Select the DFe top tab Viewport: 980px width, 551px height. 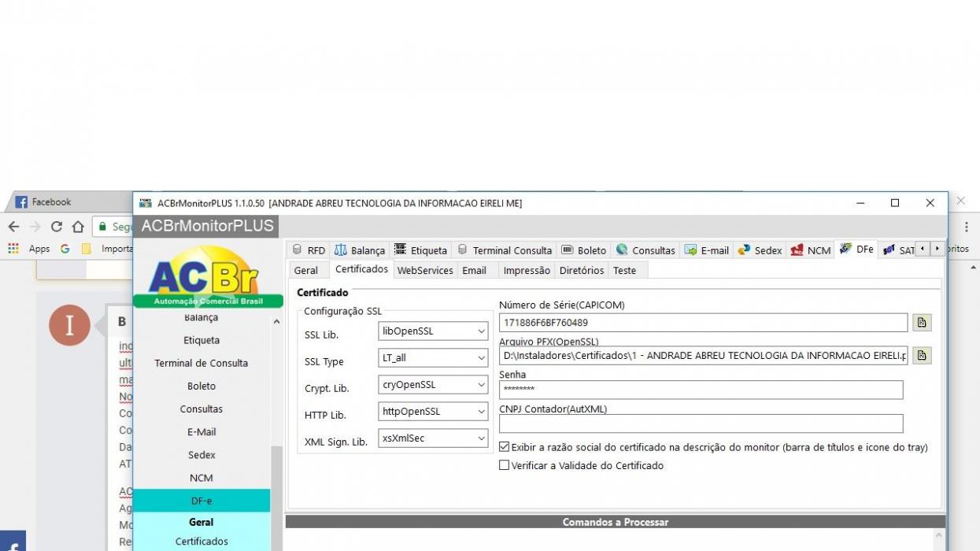pyautogui.click(x=856, y=249)
